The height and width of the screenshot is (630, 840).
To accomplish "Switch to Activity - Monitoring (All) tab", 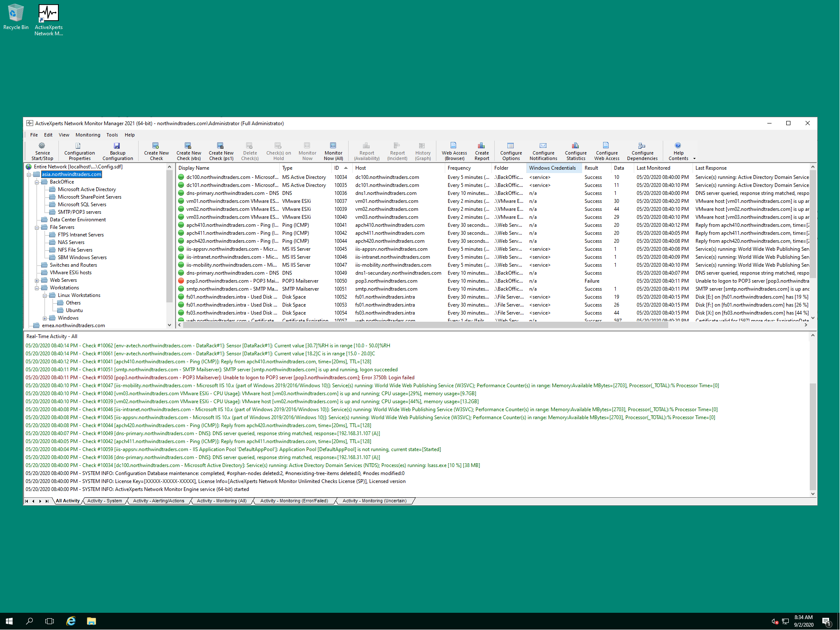I will click(x=222, y=501).
